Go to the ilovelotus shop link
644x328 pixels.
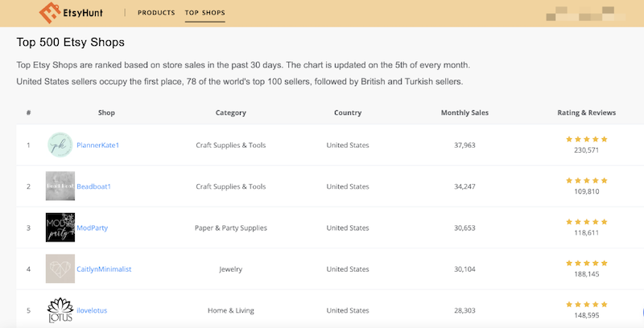(93, 310)
